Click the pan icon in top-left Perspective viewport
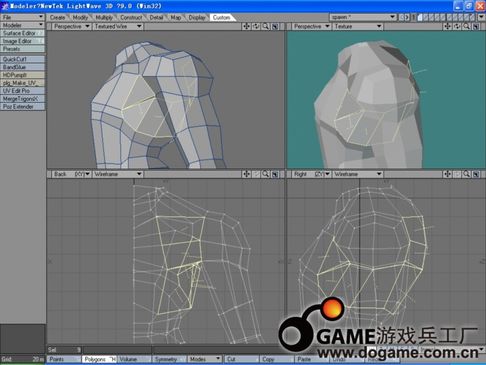The width and height of the screenshot is (486, 365). click(246, 26)
